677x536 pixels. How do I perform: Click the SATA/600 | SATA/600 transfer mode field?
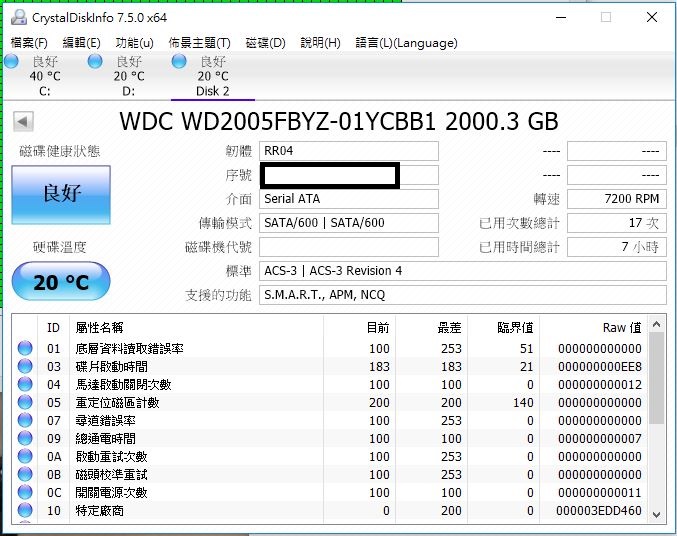pyautogui.click(x=349, y=223)
